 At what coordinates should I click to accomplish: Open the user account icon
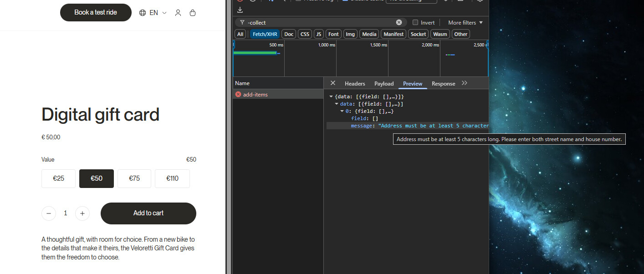coord(178,13)
